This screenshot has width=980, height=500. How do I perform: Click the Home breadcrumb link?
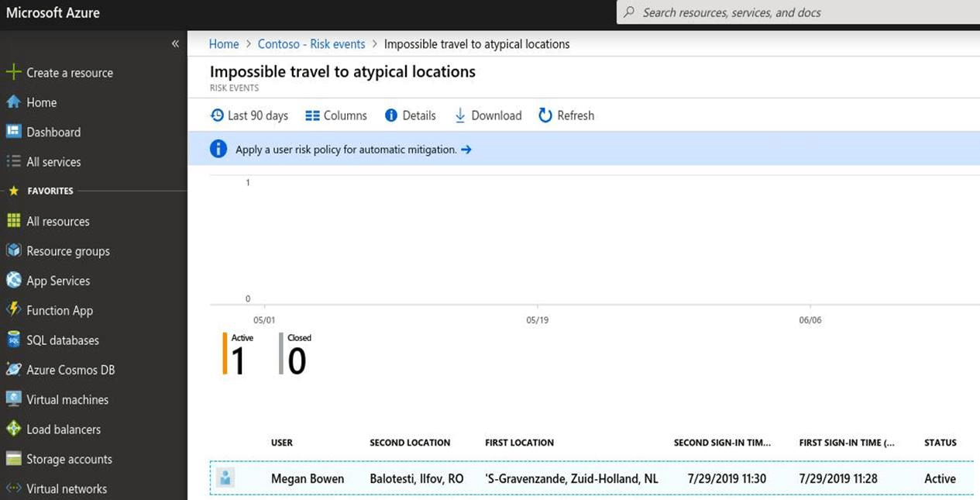pyautogui.click(x=224, y=44)
